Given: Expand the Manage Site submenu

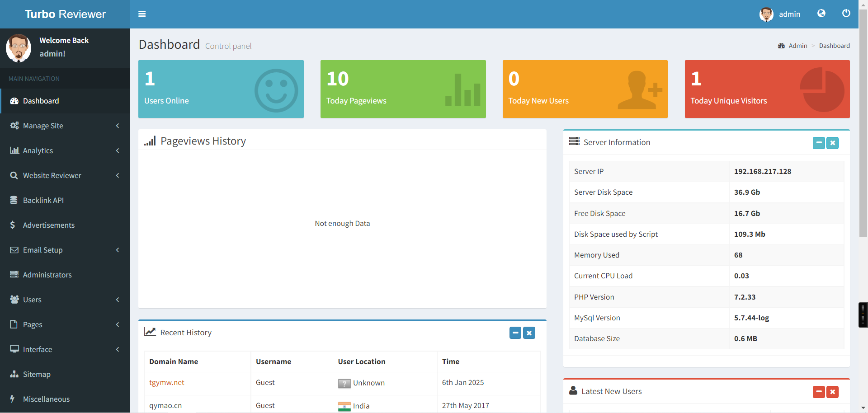Looking at the screenshot, I should (43, 126).
